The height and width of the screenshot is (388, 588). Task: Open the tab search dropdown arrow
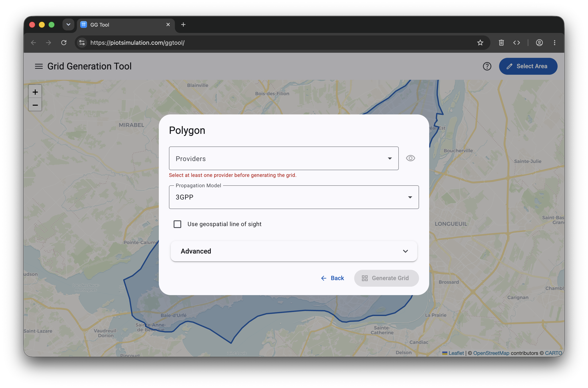pyautogui.click(x=68, y=24)
